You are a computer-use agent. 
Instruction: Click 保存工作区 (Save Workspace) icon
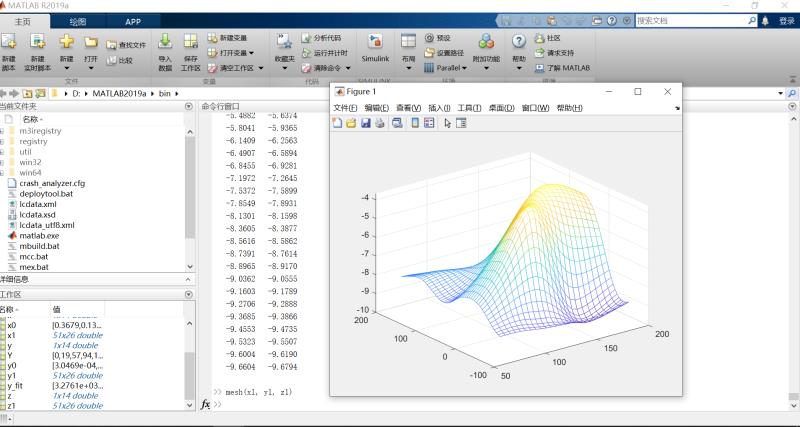point(190,47)
